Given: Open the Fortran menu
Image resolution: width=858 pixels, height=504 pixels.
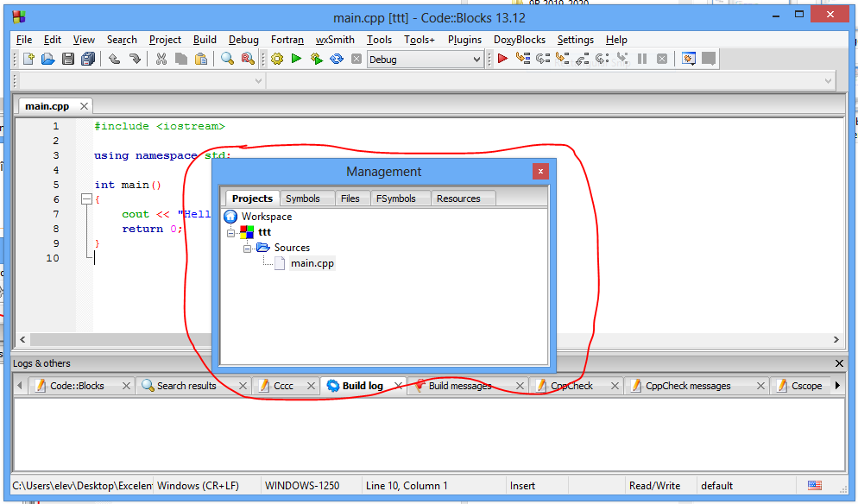Looking at the screenshot, I should point(287,40).
